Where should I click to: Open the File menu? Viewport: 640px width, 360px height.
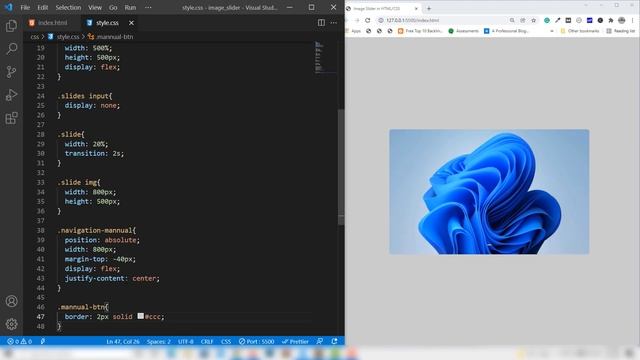(25, 7)
